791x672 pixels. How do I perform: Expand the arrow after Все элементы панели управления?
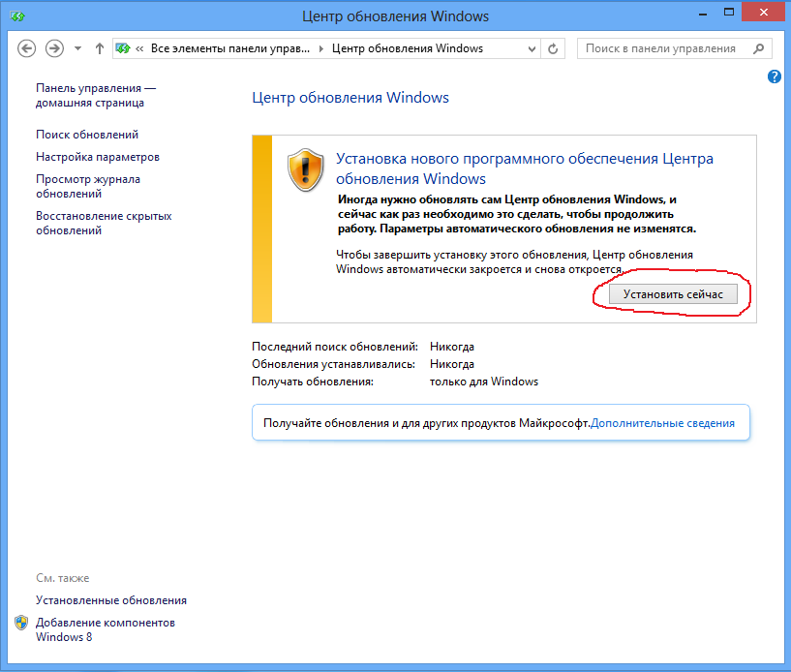point(321,48)
